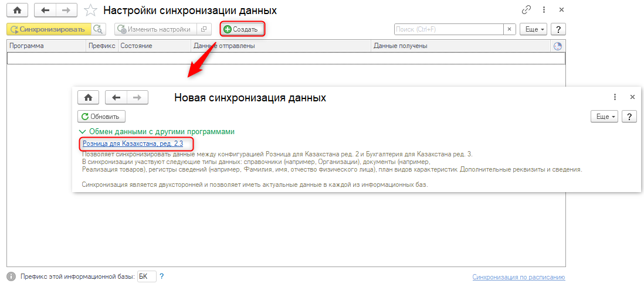Viewport: 644px width, 287px height.
Task: Copy link using chain icon
Action: (x=526, y=11)
